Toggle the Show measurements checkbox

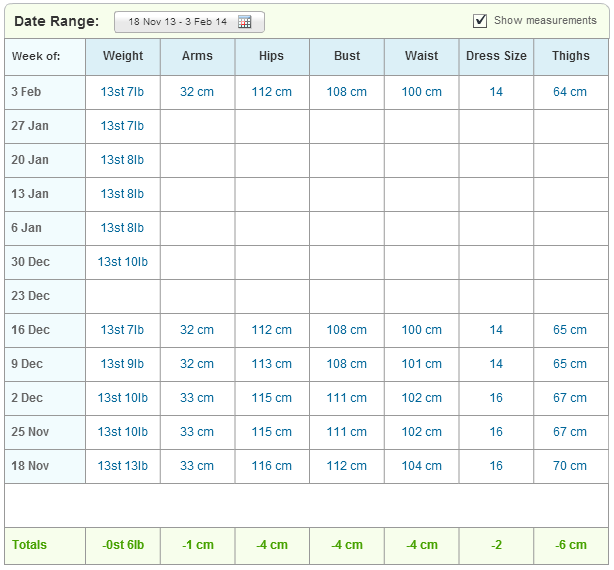click(x=480, y=21)
